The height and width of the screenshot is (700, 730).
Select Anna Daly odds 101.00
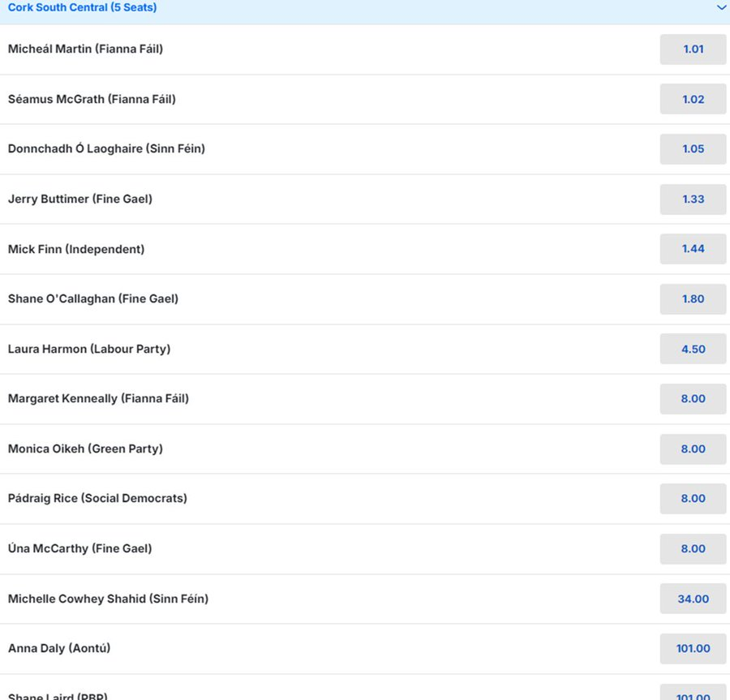pyautogui.click(x=693, y=648)
